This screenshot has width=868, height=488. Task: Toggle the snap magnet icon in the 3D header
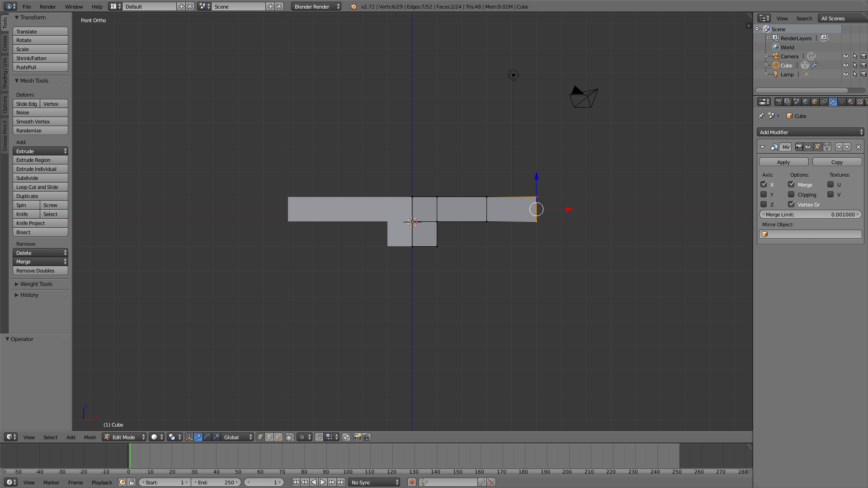click(x=319, y=437)
